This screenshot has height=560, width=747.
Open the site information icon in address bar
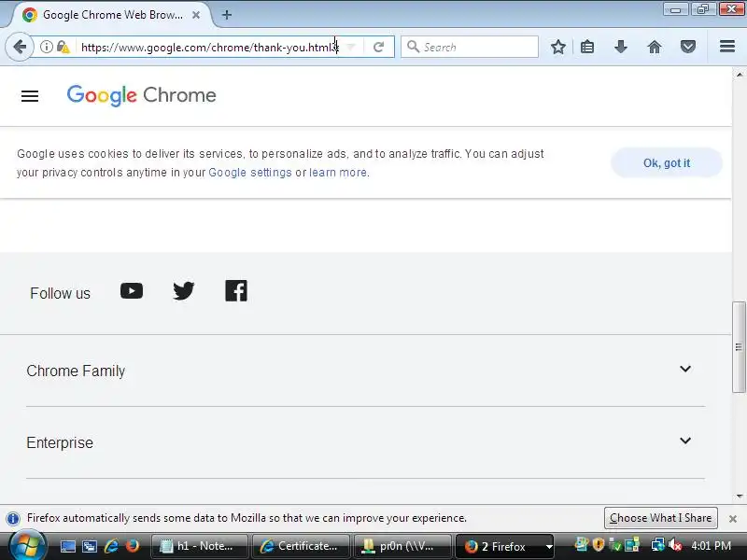tap(46, 47)
